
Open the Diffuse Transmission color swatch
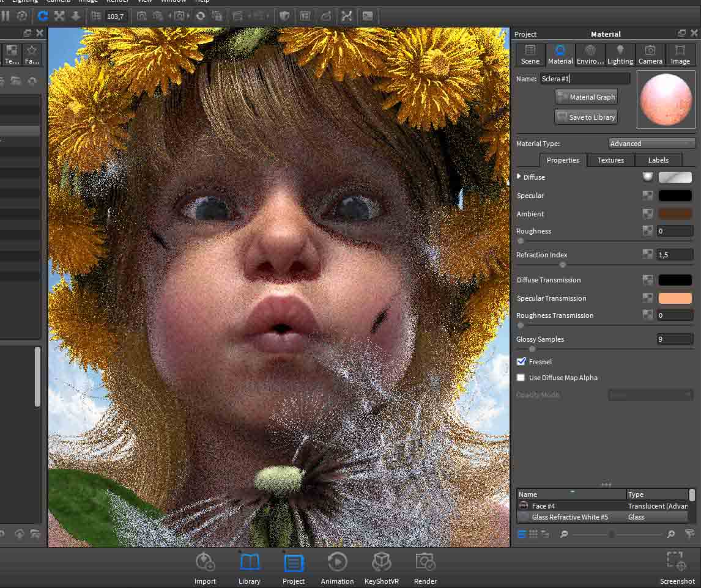point(675,280)
